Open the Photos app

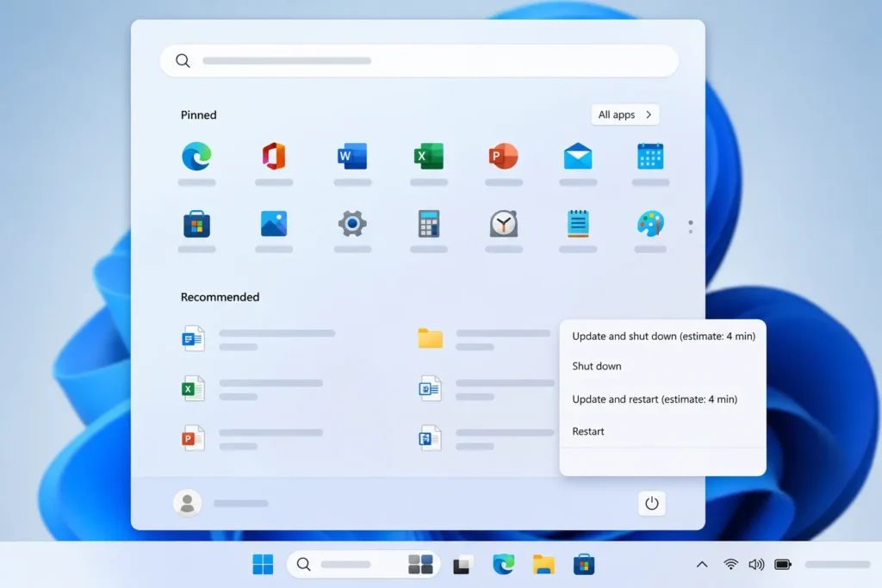tap(273, 222)
